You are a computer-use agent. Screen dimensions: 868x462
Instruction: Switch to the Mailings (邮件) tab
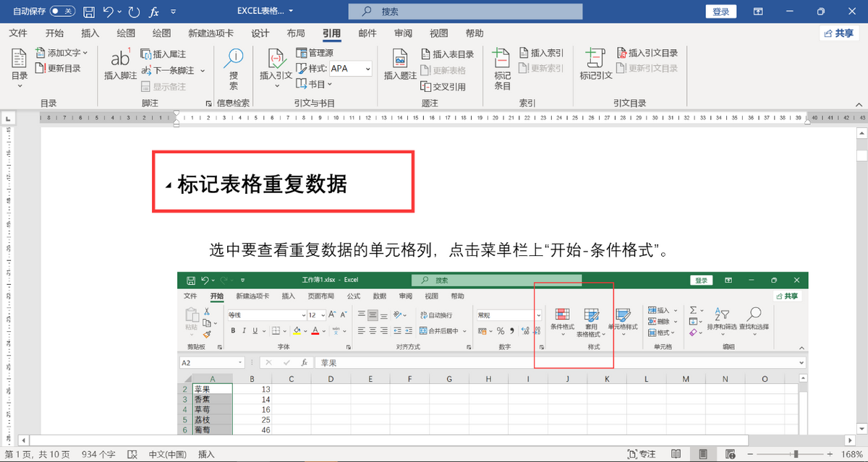point(367,33)
